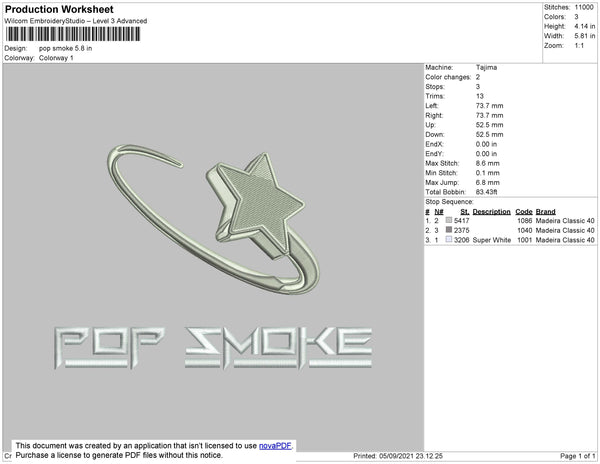Click the design name 'pop smoke 5.8 in'

65,49
